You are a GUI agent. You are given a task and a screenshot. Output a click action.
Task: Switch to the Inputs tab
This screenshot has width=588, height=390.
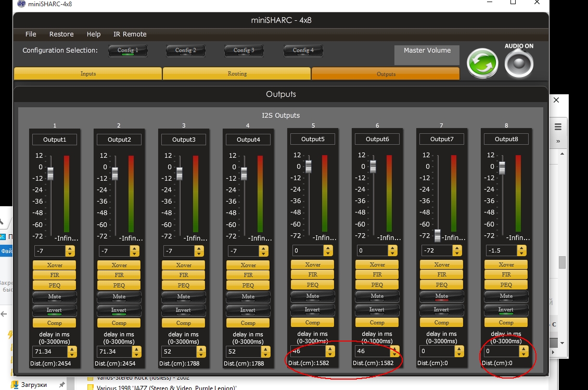88,73
